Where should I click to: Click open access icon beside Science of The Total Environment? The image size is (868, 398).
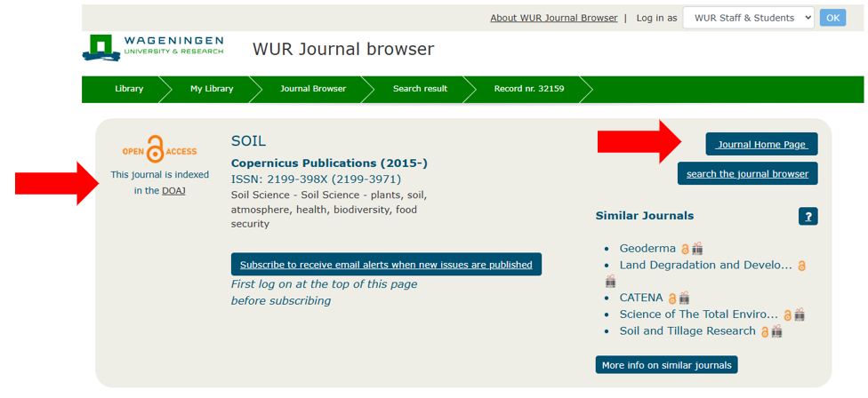[787, 315]
